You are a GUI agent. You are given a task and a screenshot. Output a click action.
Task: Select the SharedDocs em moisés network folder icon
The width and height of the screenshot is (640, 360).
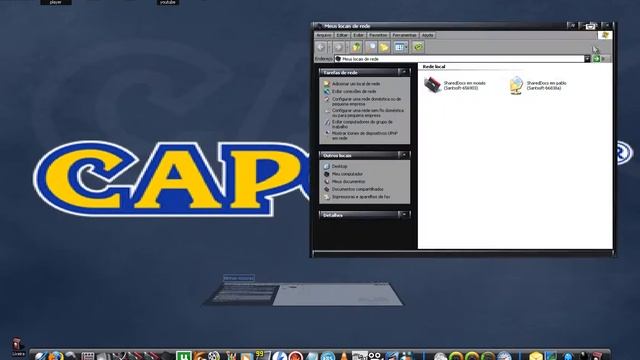[433, 84]
